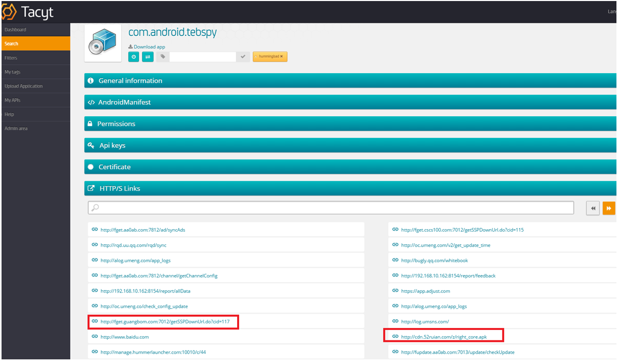Click the Tacyt logo

pyautogui.click(x=28, y=12)
